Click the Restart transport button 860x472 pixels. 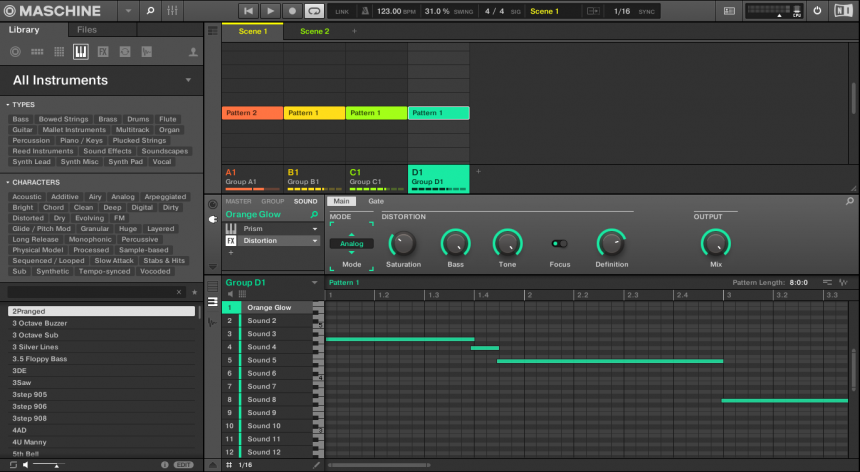[x=249, y=11]
